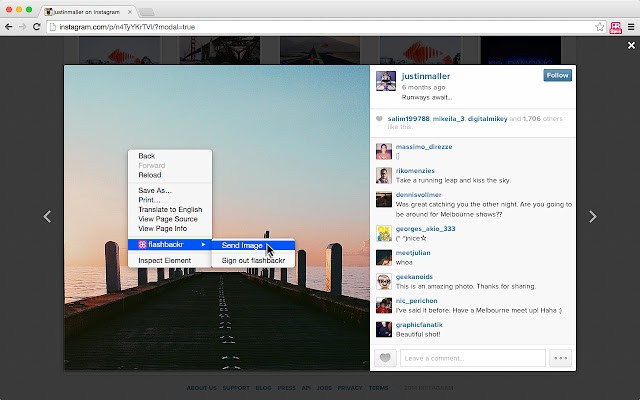Screen dimensions: 640x400
Task: Open the three-dots more options button
Action: 560,358
